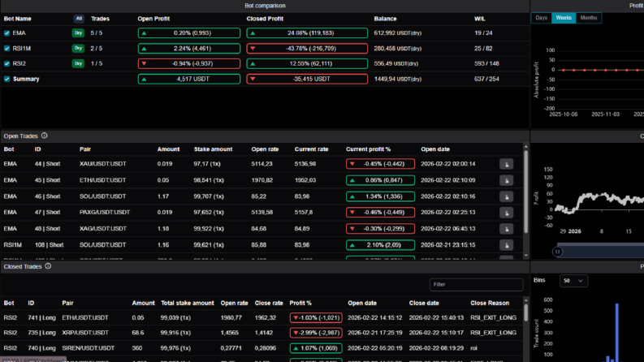
Task: Click Summary open profit 4,517 USDT
Action: pos(189,79)
